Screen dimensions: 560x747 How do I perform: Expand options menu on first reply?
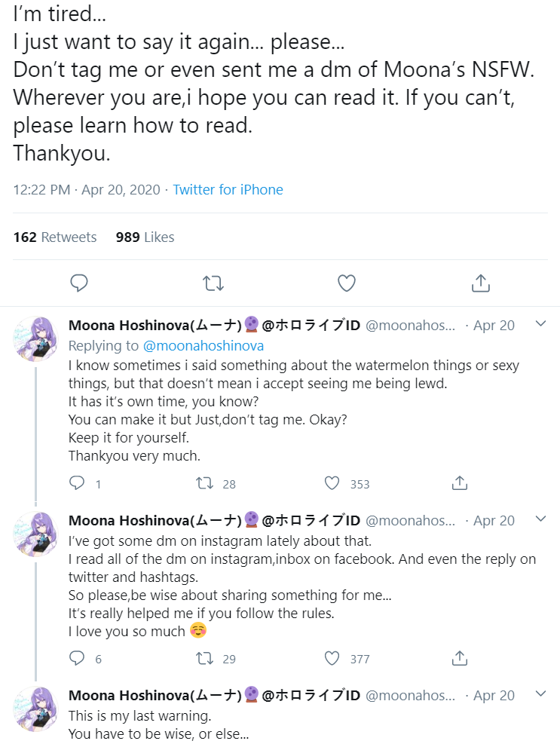coord(540,324)
